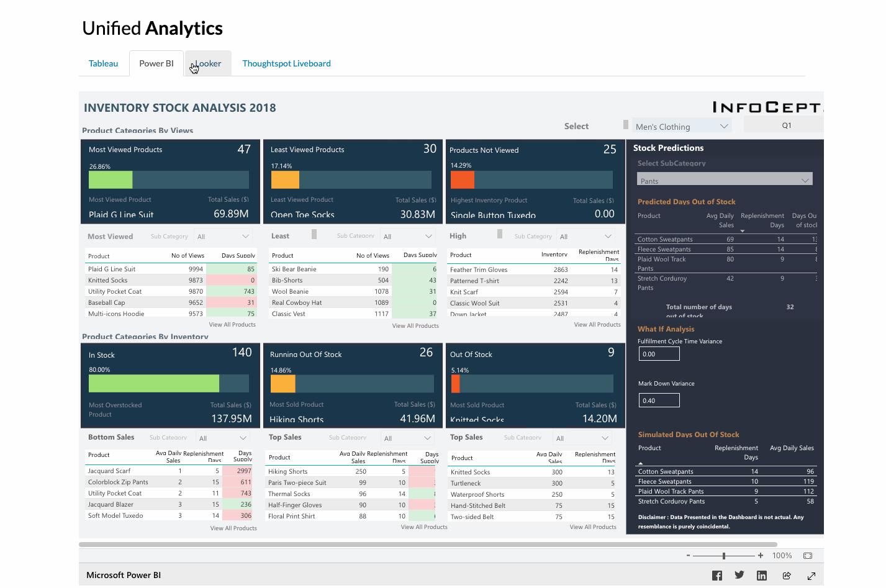Switch to the Tableau tab
The width and height of the screenshot is (886, 588).
103,63
